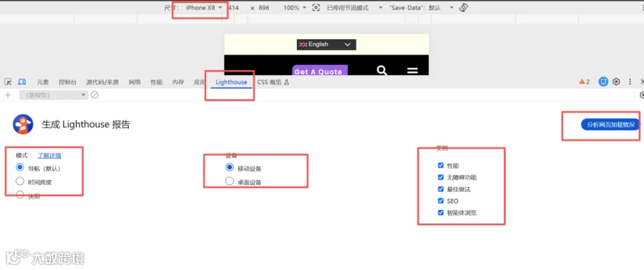Click the 生成 Lighthouse 报告 heading
The width and height of the screenshot is (644, 270).
click(86, 124)
